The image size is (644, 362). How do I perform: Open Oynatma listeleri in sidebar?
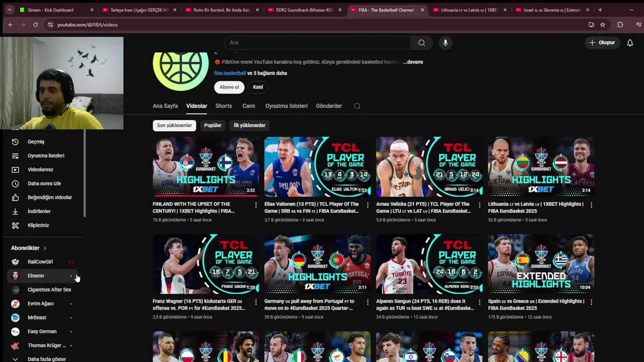(x=43, y=156)
